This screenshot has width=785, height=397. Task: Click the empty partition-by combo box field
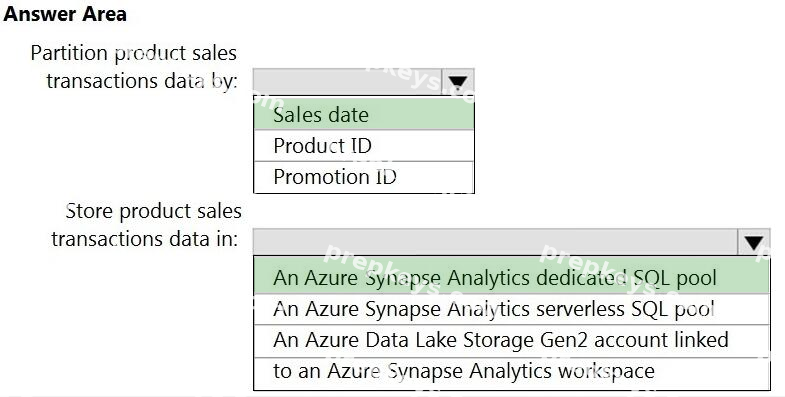pyautogui.click(x=348, y=82)
